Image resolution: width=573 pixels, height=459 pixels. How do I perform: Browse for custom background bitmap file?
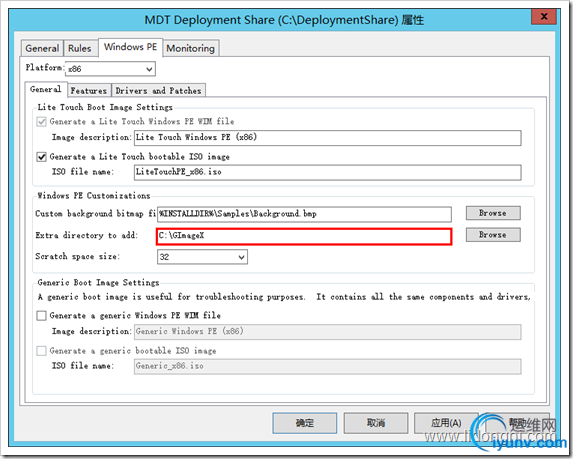pos(493,213)
